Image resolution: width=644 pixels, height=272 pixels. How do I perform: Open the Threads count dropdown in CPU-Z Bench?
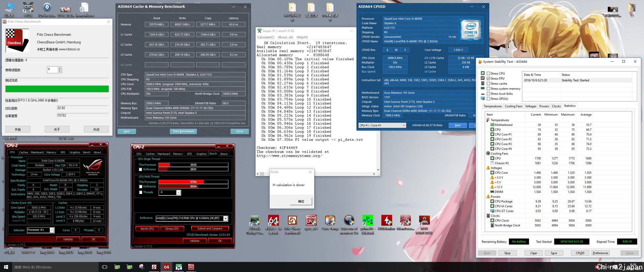click(x=178, y=192)
